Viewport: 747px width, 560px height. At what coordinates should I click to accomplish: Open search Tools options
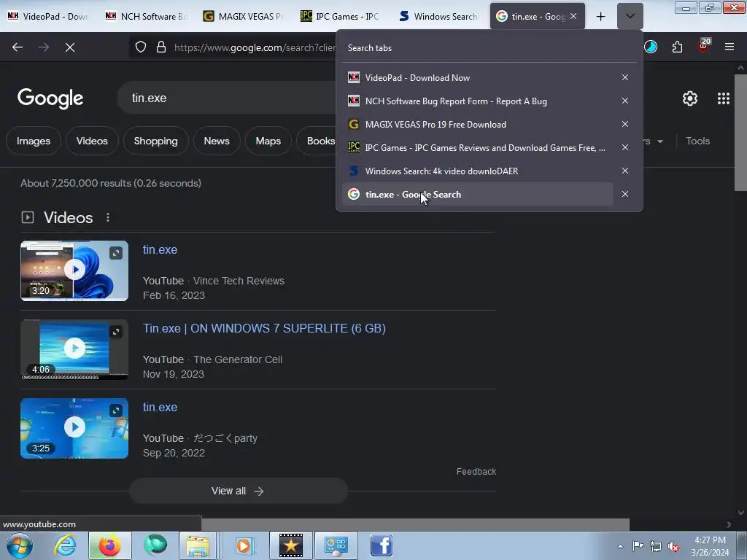[x=697, y=141]
